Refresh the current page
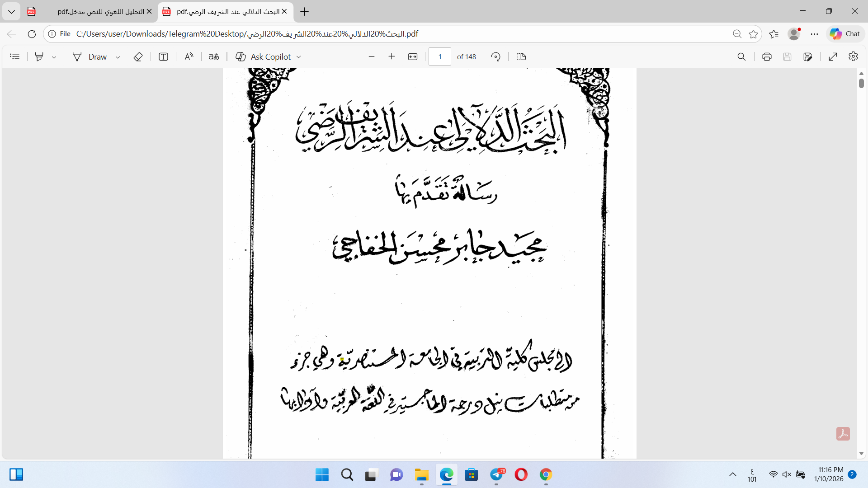 click(x=32, y=34)
